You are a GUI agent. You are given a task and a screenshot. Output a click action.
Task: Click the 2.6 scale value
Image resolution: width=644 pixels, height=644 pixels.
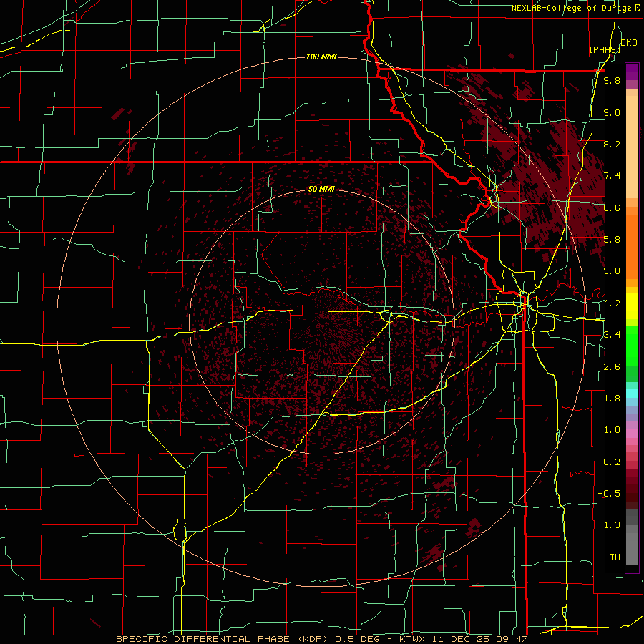tap(612, 367)
